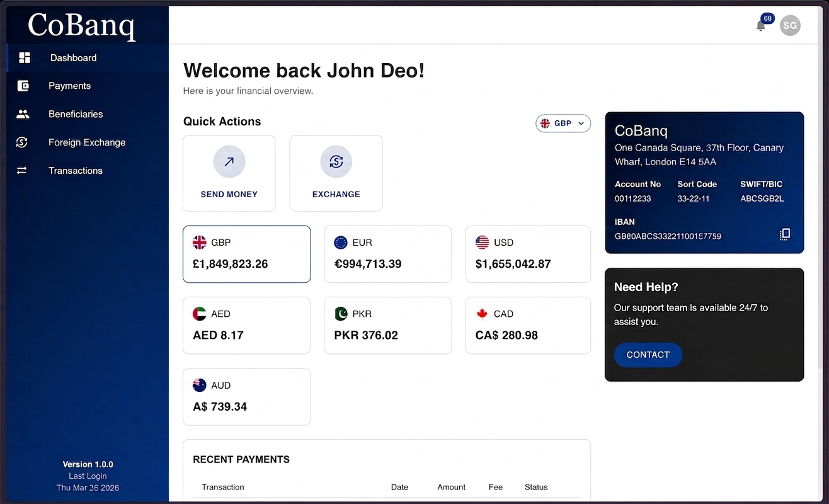The height and width of the screenshot is (504, 829).
Task: Select the CAD balance card
Action: point(529,326)
